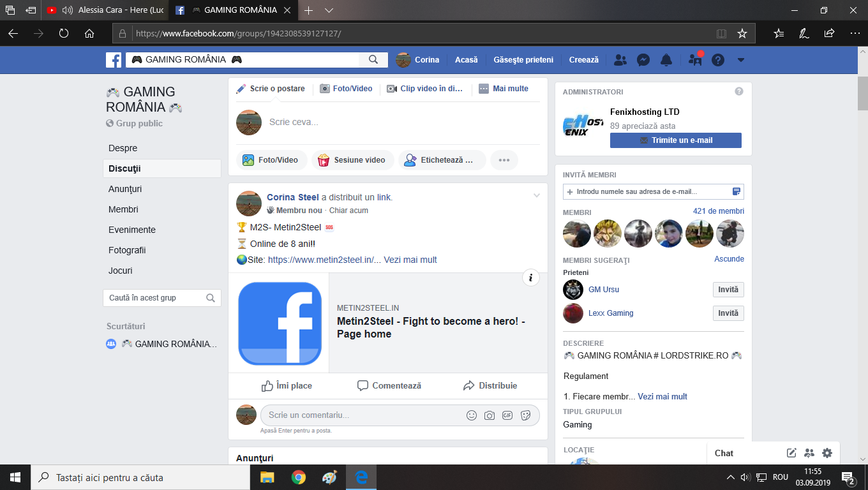
Task: Click Sesiune video button
Action: pyautogui.click(x=352, y=160)
